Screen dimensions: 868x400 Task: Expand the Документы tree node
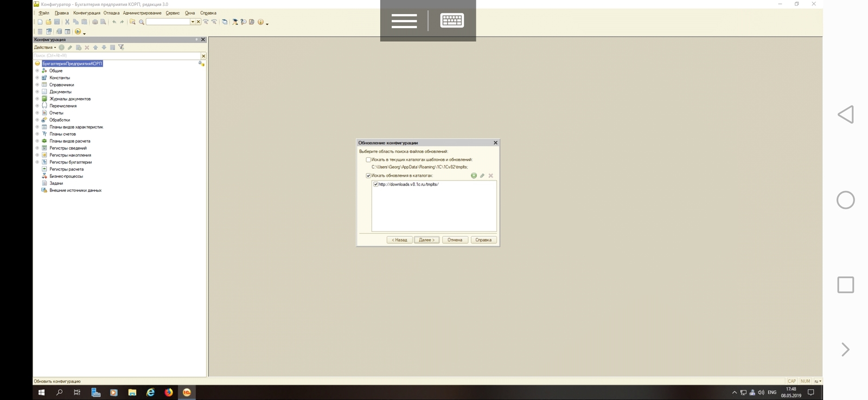pyautogui.click(x=37, y=92)
